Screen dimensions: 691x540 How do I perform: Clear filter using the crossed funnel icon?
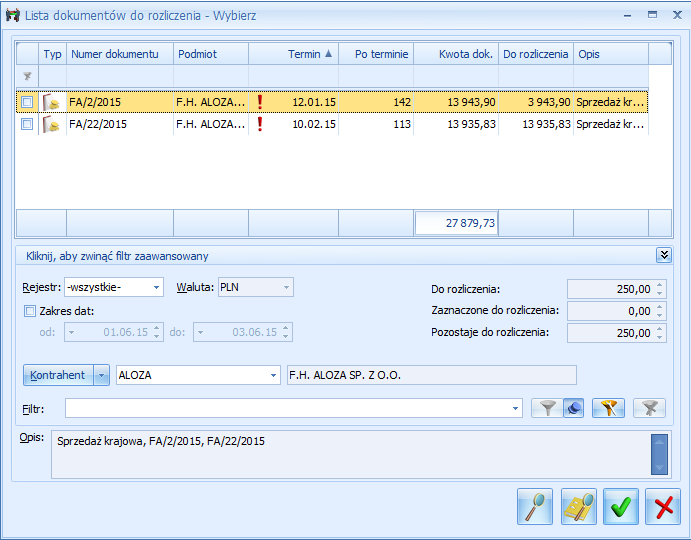[649, 408]
